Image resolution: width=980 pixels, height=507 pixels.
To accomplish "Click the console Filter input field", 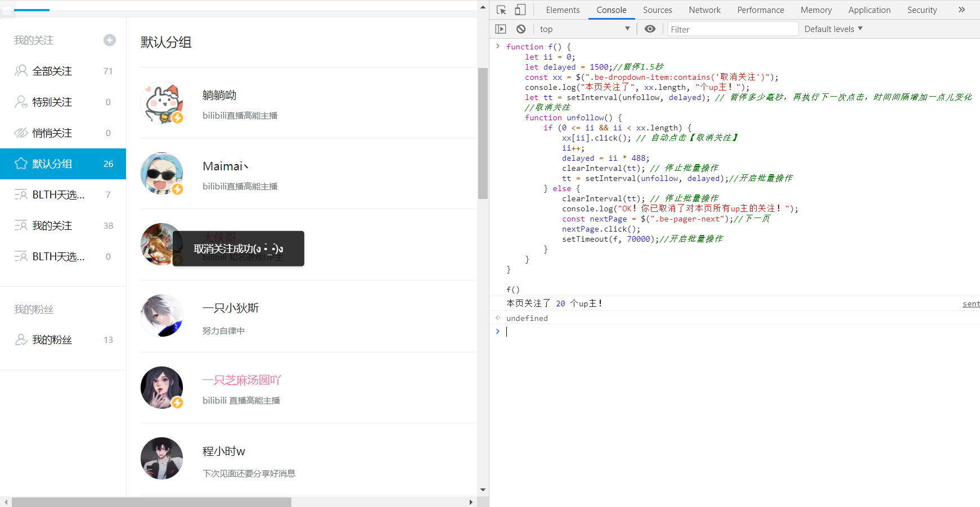I will pos(732,29).
